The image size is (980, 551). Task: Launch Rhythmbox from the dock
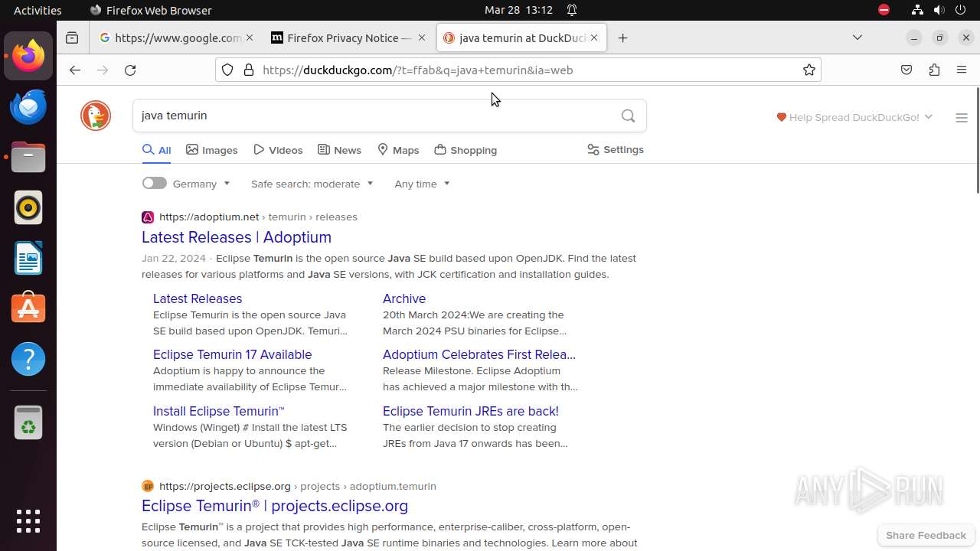pos(28,207)
